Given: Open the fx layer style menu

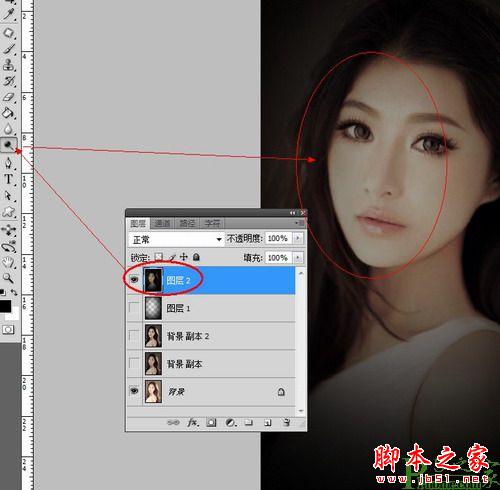Looking at the screenshot, I should pyautogui.click(x=193, y=423).
